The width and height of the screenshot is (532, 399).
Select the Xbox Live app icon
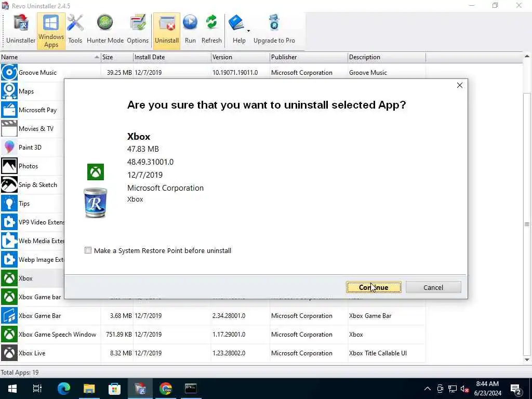(9, 353)
